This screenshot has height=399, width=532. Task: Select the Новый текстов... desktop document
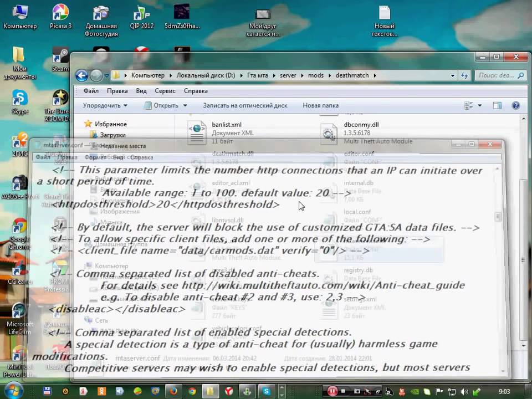tap(385, 21)
